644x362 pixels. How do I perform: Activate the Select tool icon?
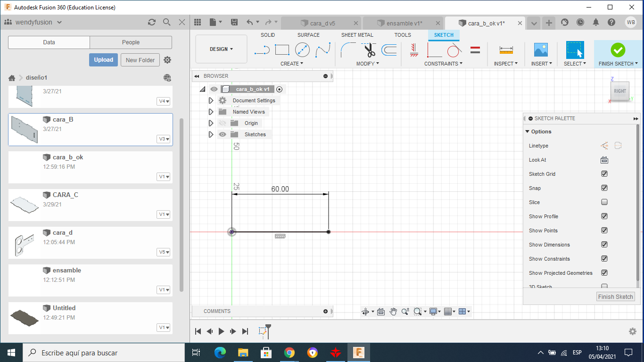point(575,49)
